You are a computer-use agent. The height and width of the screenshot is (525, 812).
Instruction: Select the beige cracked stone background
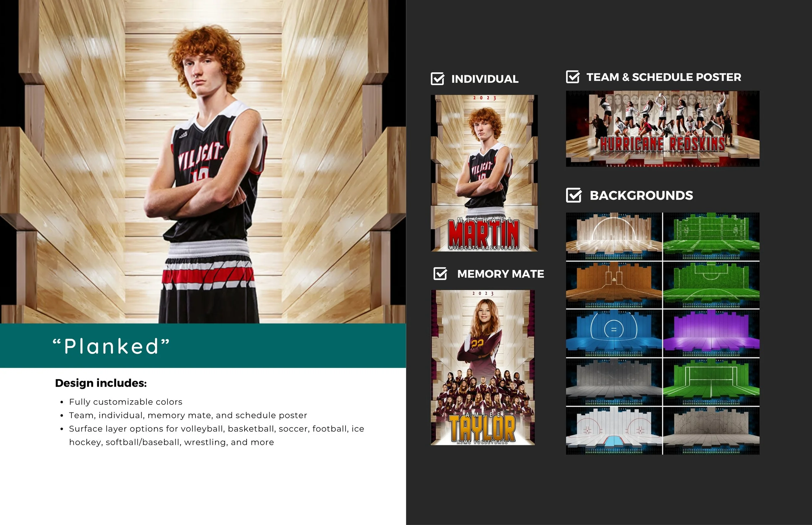coord(711,431)
